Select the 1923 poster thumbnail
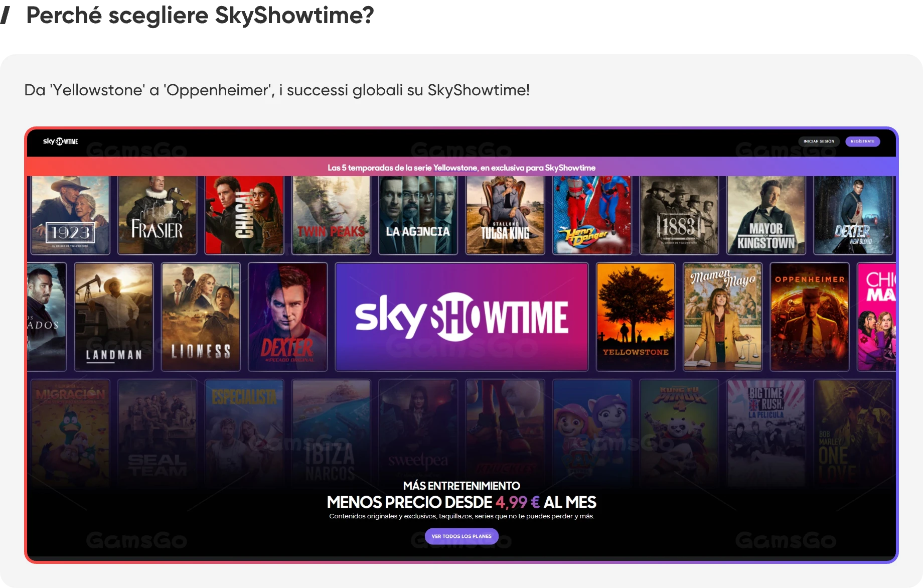The height and width of the screenshot is (588, 923). 70,215
